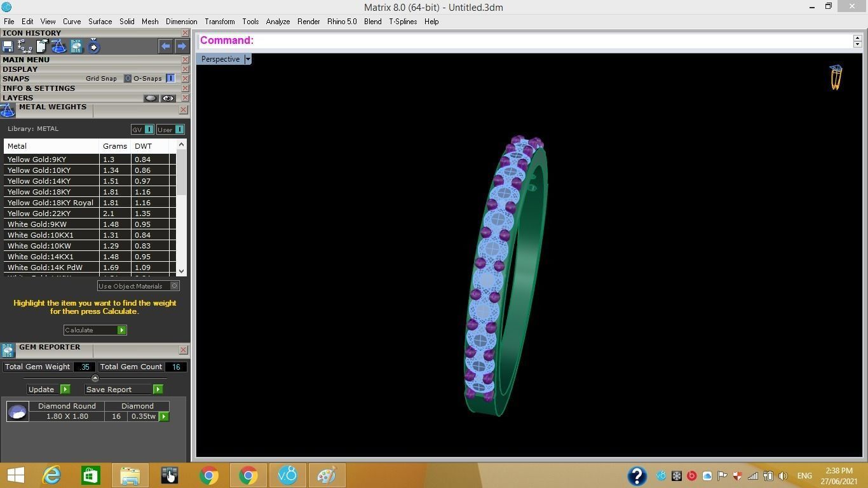Close the Gem Reporter panel
Viewport: 868px width, 488px height.
click(x=183, y=350)
